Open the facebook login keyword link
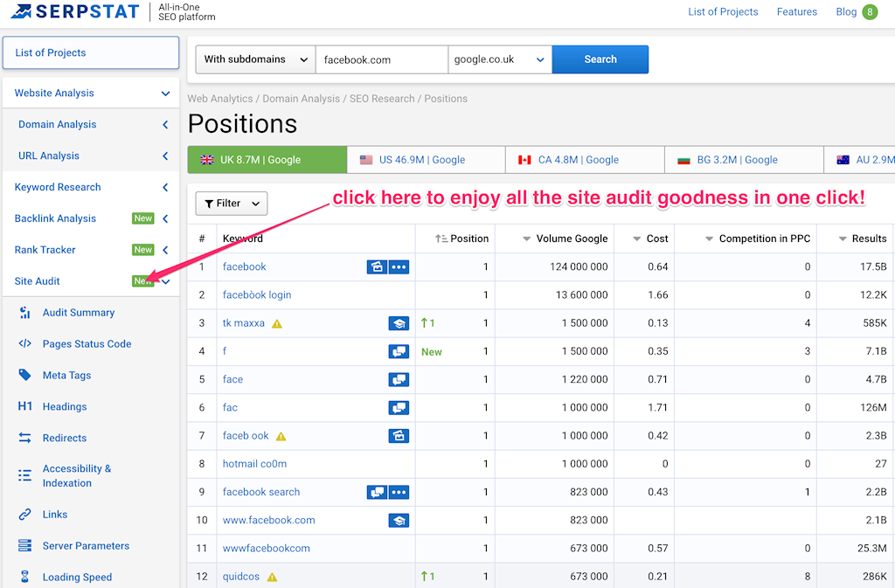Image resolution: width=895 pixels, height=588 pixels. pos(257,294)
